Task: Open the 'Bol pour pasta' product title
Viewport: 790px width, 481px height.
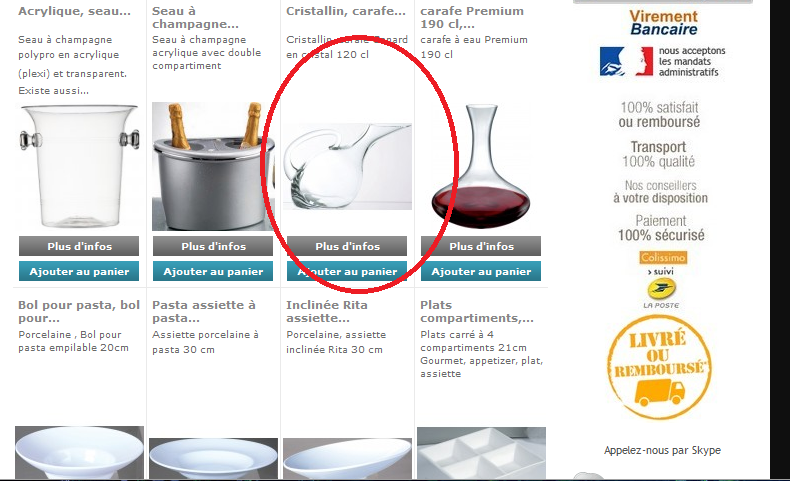Action: point(79,311)
